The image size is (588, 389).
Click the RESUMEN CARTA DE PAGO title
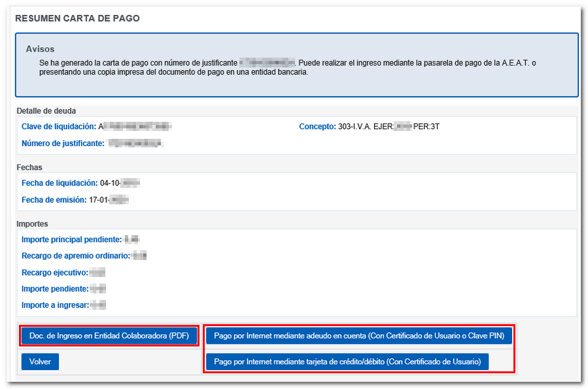pos(77,18)
